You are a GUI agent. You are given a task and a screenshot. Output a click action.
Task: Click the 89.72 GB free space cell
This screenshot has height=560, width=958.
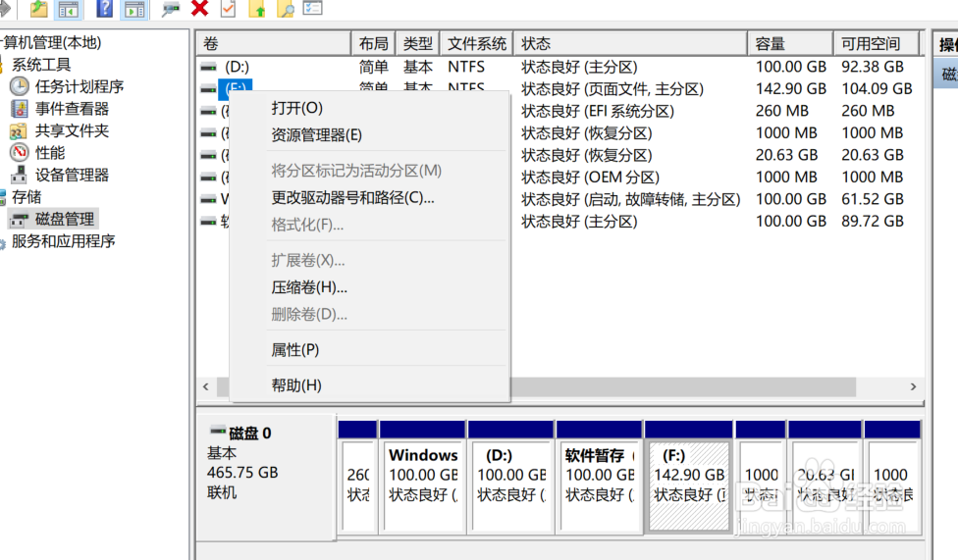[873, 221]
